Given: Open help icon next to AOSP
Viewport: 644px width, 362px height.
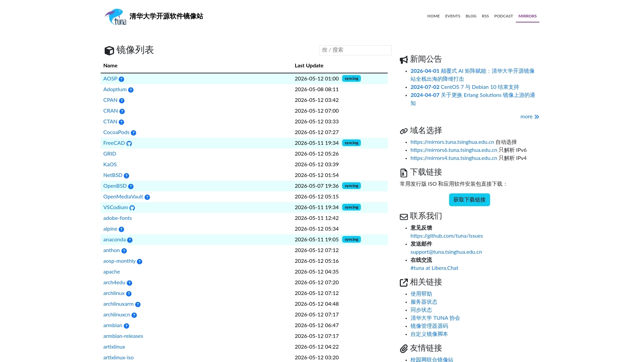Looking at the screenshot, I should click(x=121, y=79).
